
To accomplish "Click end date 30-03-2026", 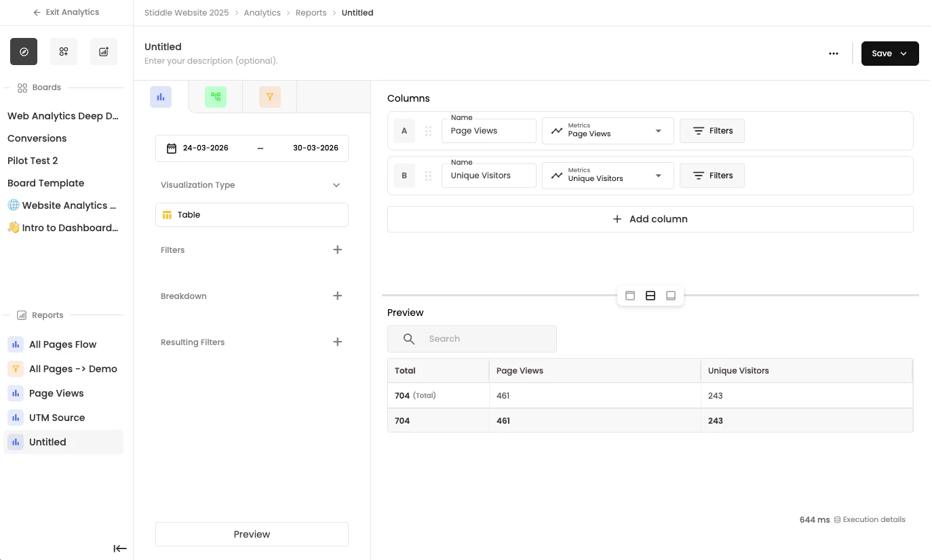I will click(x=315, y=148).
